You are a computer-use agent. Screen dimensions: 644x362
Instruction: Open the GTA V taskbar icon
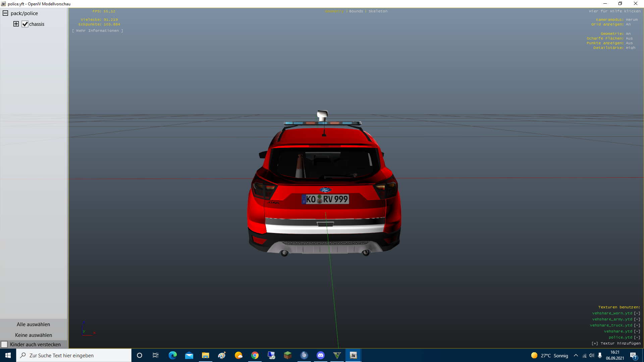click(337, 355)
